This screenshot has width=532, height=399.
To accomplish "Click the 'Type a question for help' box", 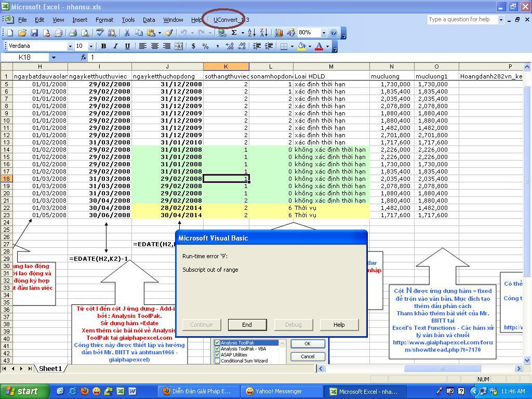I will [x=462, y=19].
